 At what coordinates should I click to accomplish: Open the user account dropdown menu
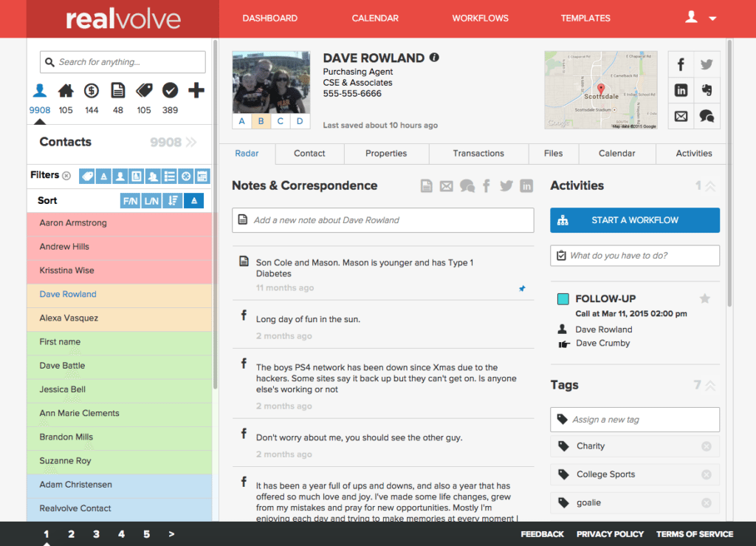tap(700, 18)
